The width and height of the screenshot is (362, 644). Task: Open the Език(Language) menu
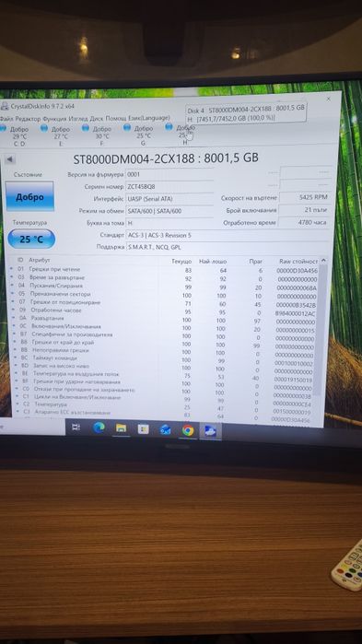coord(149,118)
